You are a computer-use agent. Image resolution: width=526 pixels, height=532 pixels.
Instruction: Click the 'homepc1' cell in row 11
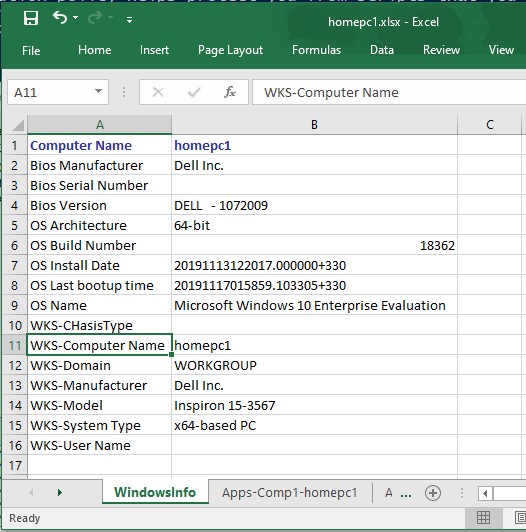(x=314, y=346)
